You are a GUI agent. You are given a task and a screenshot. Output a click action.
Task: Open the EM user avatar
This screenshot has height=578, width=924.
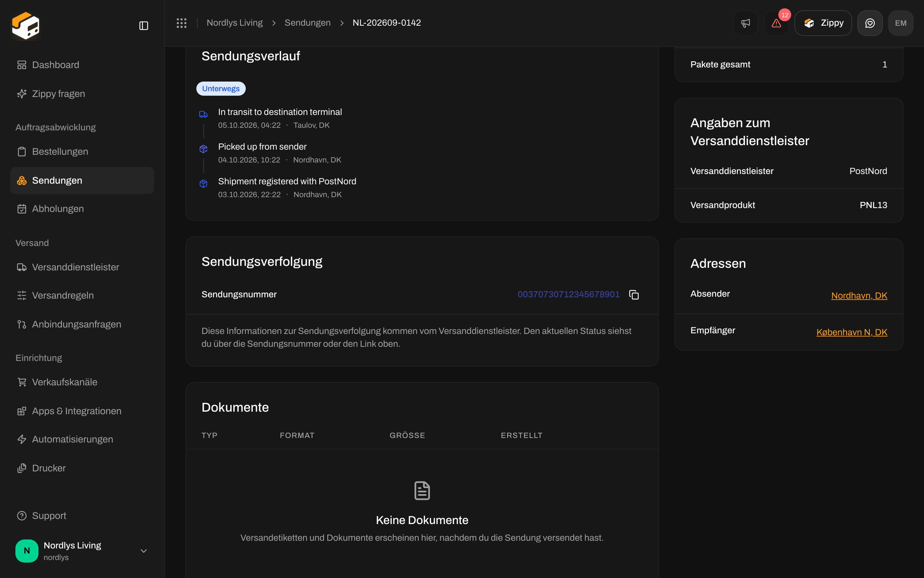coord(901,23)
